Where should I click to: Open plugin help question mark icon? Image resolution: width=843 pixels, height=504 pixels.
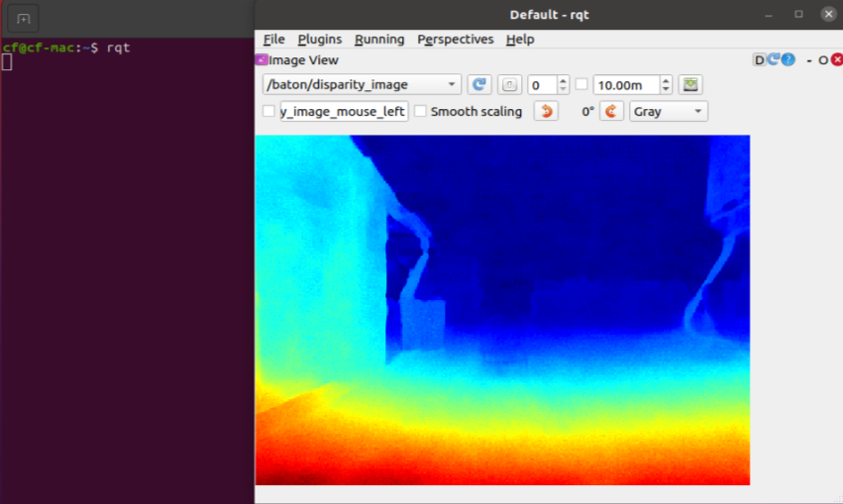[x=789, y=59]
